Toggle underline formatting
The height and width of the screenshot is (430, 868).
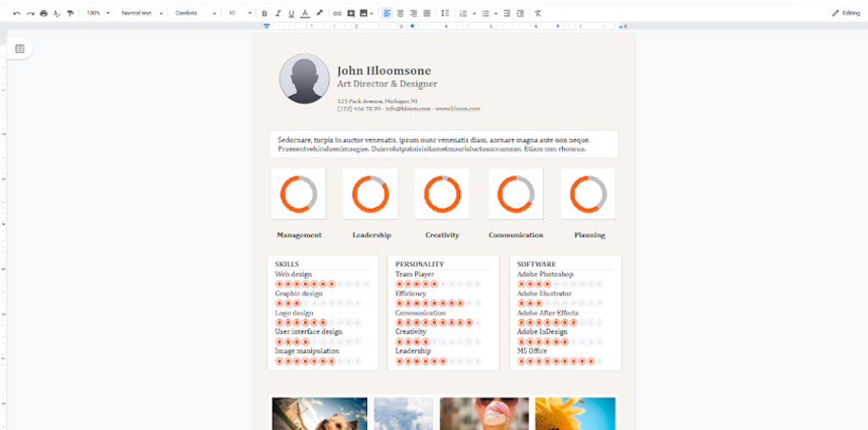[292, 14]
